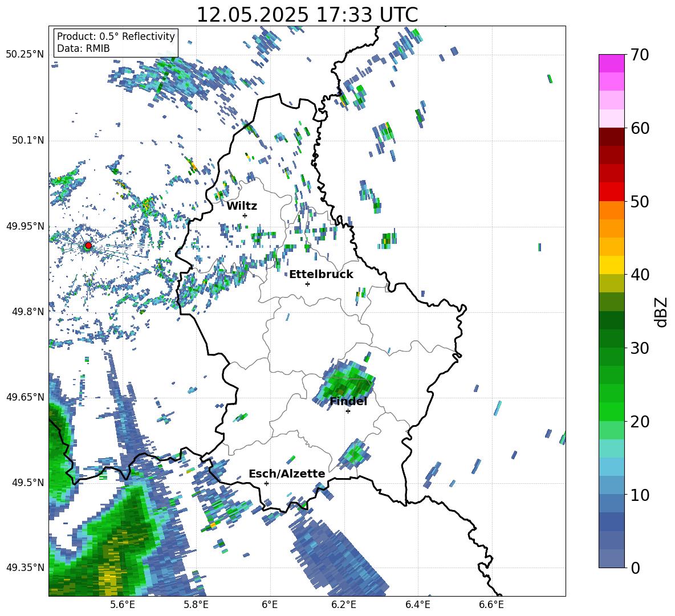Click the 5.8°E longitude label
Screen dimensions: 675x616
tap(196, 605)
